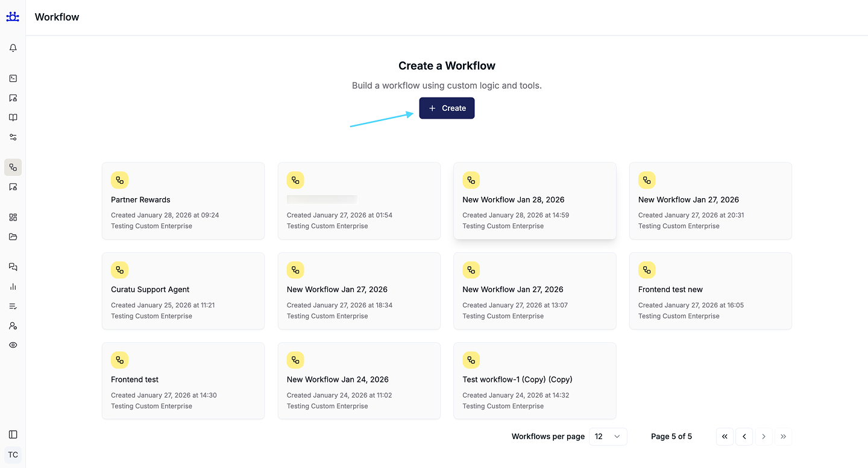The image size is (868, 468).
Task: Open the Frontend test new workflow
Action: (710, 291)
